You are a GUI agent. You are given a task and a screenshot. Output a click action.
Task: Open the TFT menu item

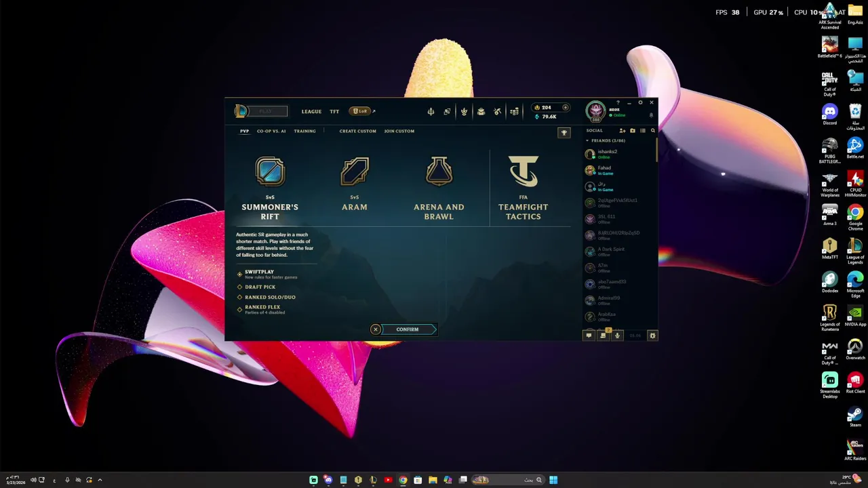pyautogui.click(x=334, y=111)
